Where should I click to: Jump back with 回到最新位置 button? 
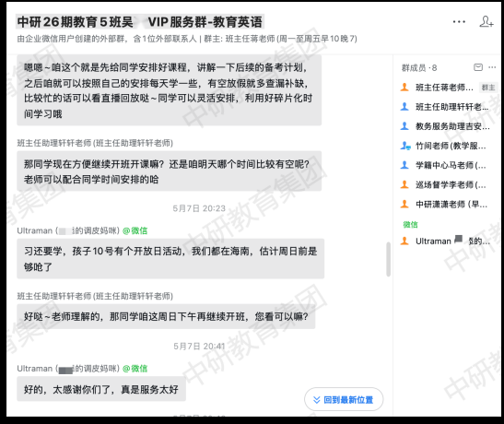[344, 399]
